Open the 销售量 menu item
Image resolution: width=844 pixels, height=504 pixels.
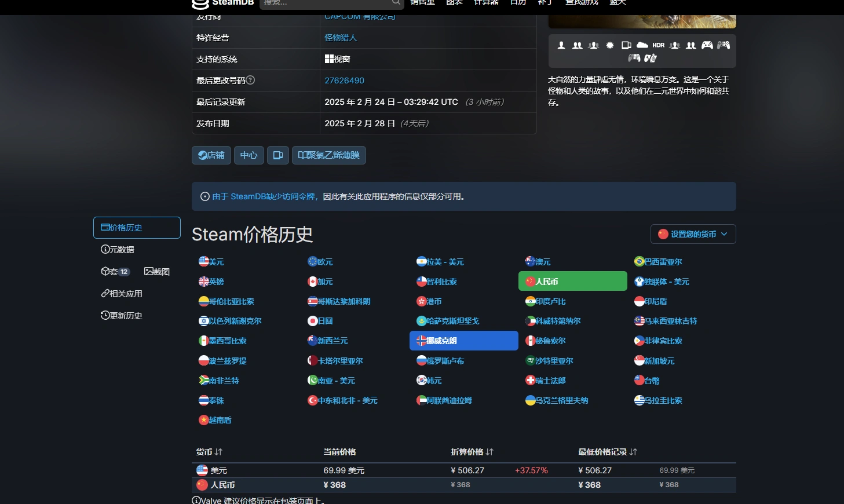[x=422, y=3]
